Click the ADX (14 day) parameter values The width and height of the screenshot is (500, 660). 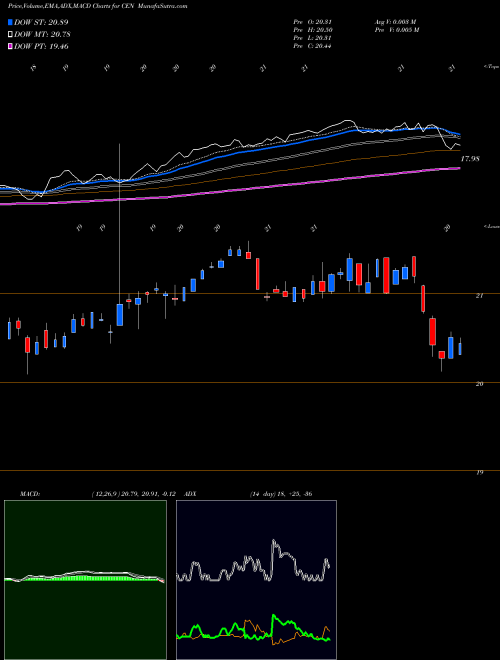coord(281,494)
